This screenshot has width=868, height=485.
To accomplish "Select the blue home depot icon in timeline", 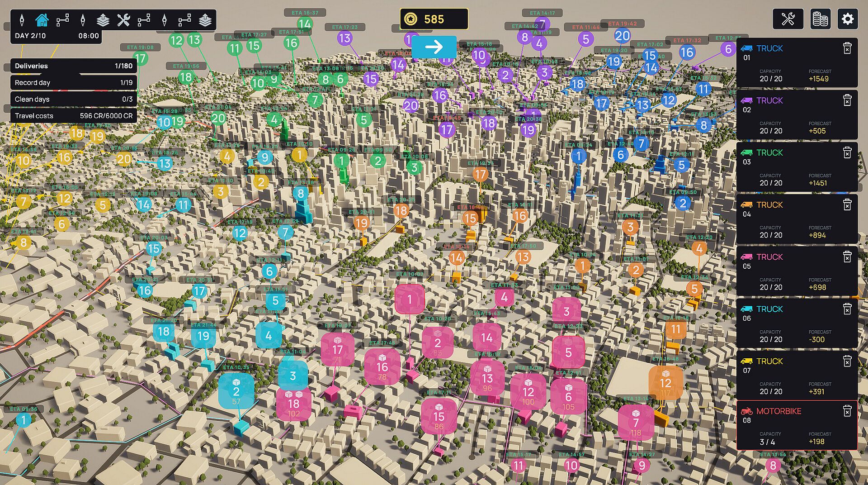I will 42,20.
